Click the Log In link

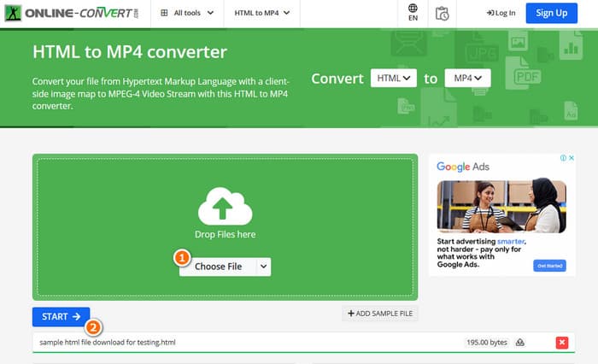[501, 14]
